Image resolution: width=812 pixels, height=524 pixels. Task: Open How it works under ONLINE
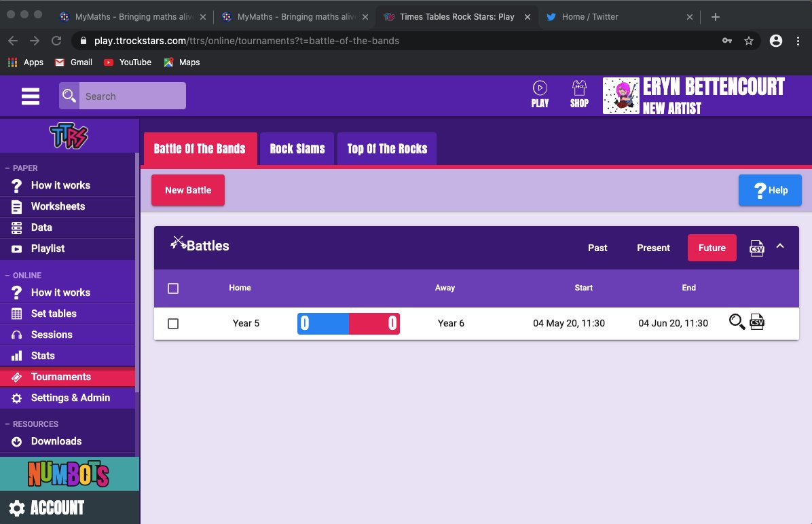pos(67,293)
